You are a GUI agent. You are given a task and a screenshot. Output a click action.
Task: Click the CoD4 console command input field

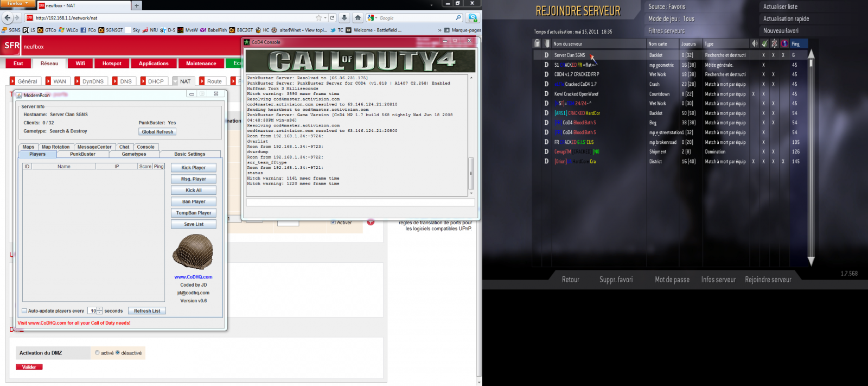coord(360,203)
